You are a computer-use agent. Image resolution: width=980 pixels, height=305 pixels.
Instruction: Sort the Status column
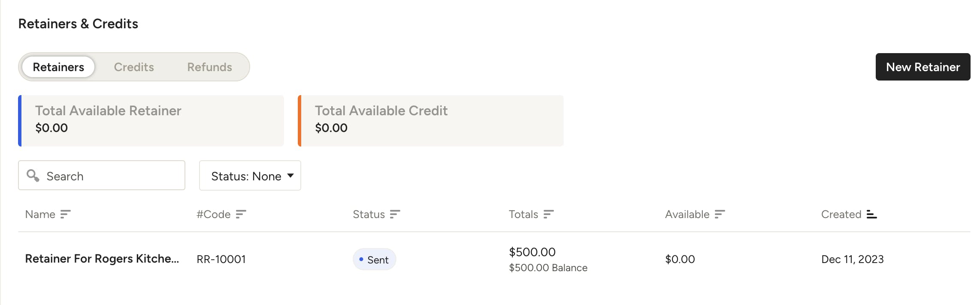tap(395, 214)
